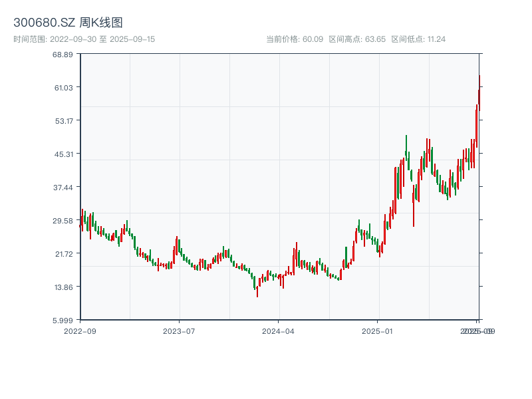Click x-axis label 2022-09
Viewport: 532px width, 399px height.
point(80,331)
